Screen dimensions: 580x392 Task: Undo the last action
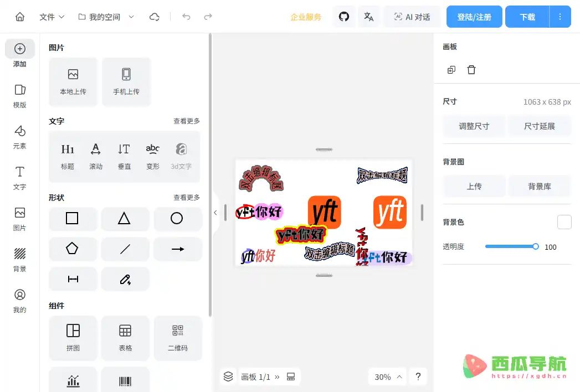[186, 17]
